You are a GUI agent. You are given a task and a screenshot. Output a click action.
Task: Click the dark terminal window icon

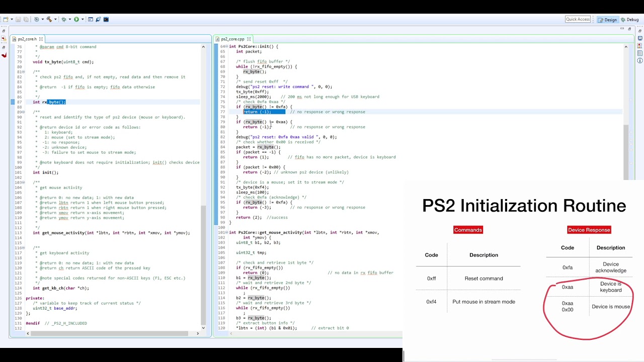point(106,20)
